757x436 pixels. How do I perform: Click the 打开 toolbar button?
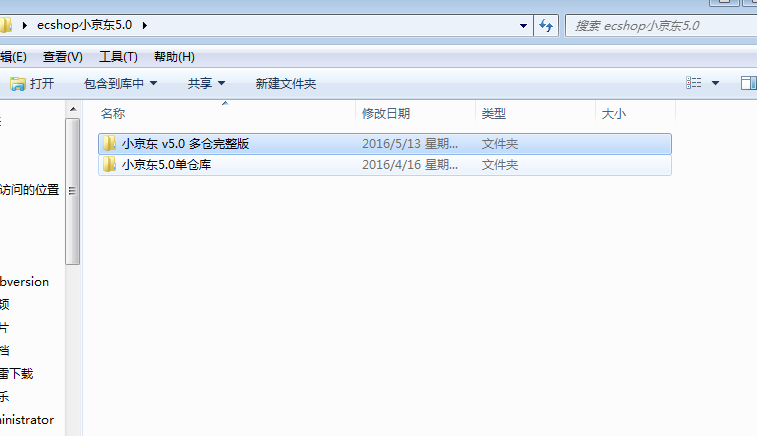(32, 84)
